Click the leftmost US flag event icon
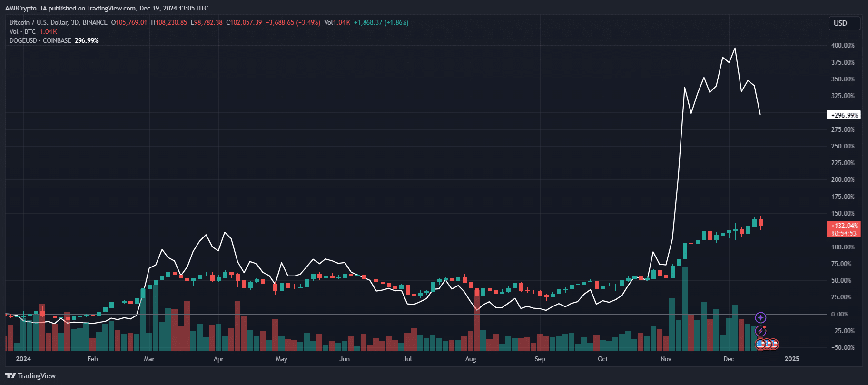The height and width of the screenshot is (385, 868). 760,344
